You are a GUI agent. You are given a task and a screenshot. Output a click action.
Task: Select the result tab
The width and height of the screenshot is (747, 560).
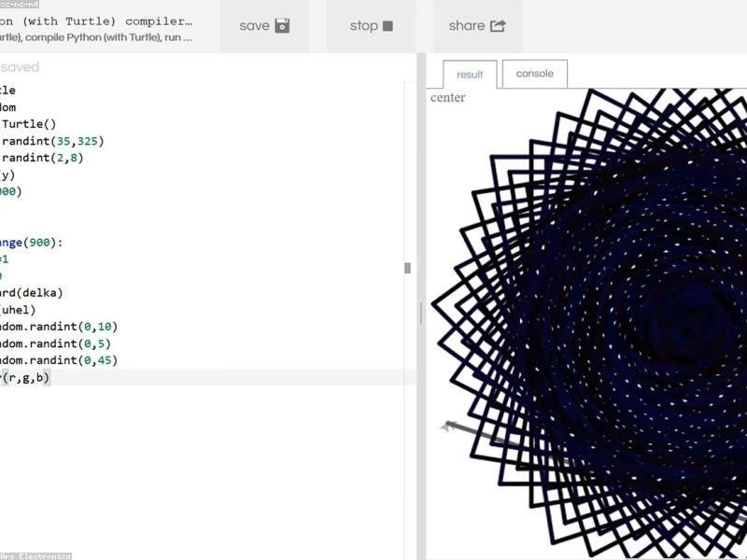coord(470,75)
